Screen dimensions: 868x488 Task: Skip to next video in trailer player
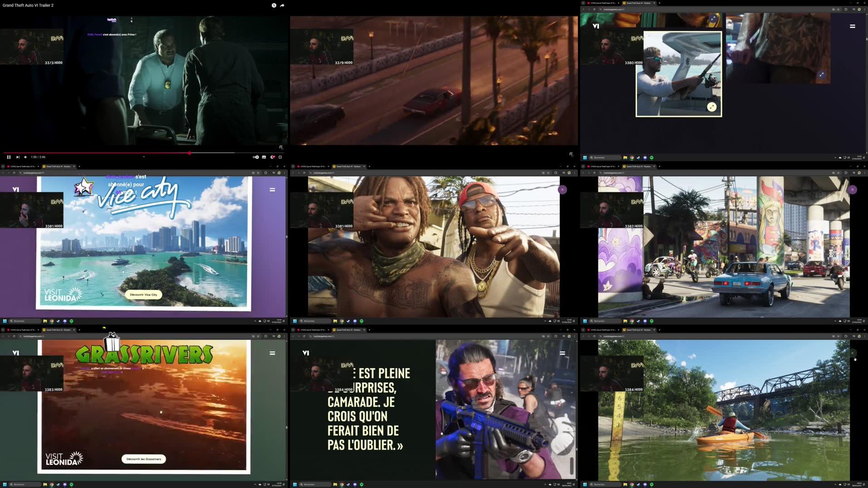point(18,157)
